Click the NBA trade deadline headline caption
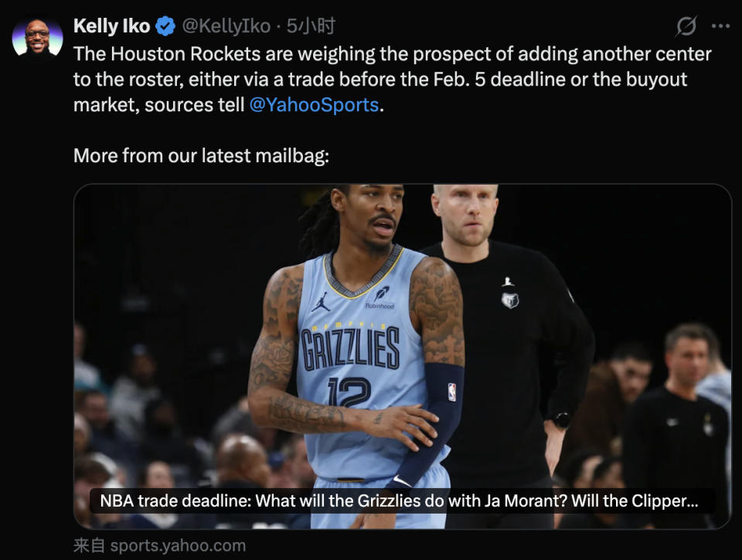742x560 pixels. [399, 501]
